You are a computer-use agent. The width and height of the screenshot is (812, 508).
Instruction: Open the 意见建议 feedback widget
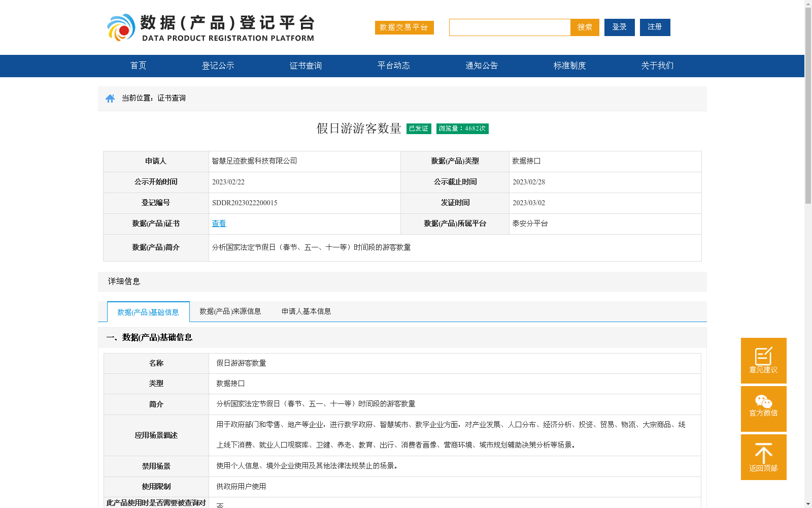tap(763, 361)
